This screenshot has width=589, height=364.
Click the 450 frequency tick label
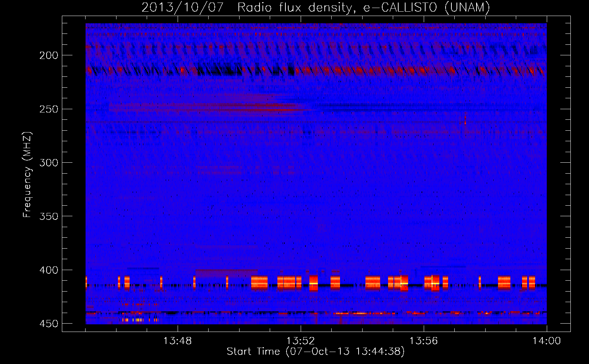coord(49,324)
